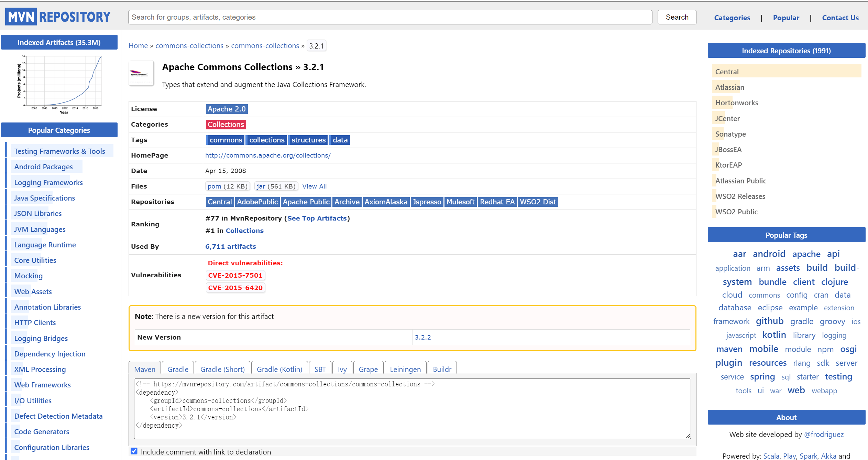Select Central in Indexed Repositories list
Viewport: 868px width, 460px height.
click(727, 72)
